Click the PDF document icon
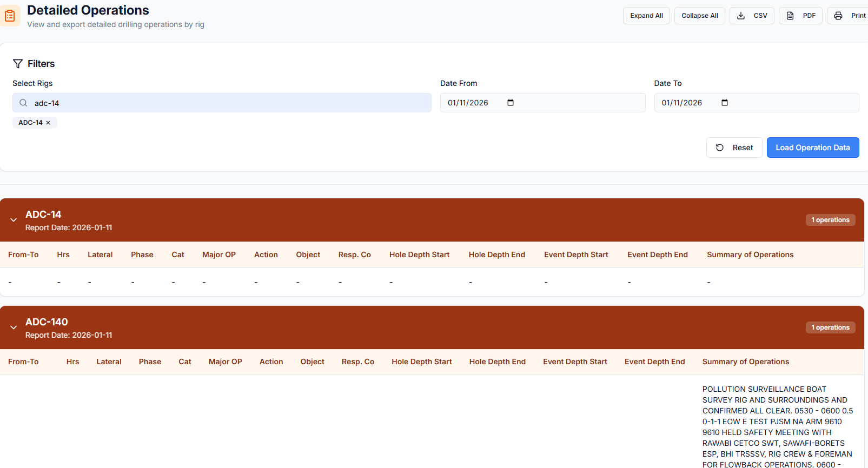The height and width of the screenshot is (468, 868). [x=790, y=16]
